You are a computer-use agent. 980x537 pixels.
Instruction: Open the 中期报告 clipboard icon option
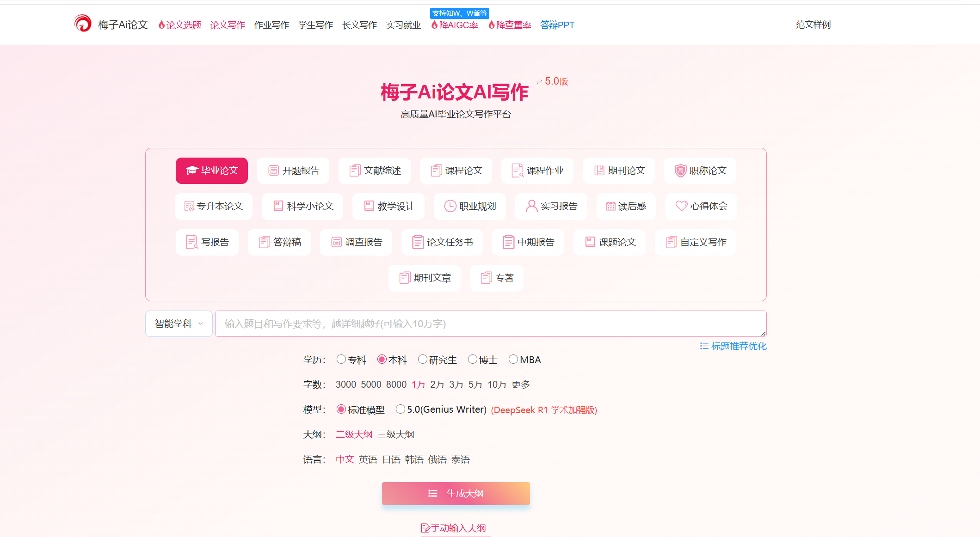pos(528,242)
